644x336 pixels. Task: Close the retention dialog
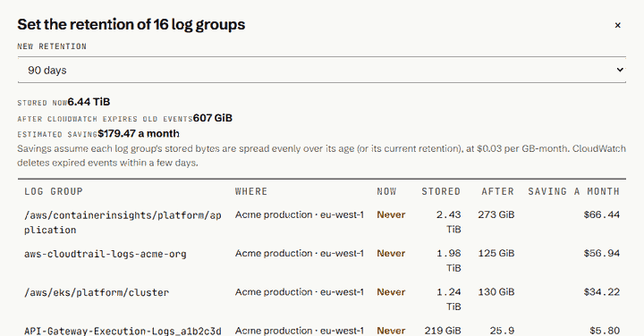617,25
